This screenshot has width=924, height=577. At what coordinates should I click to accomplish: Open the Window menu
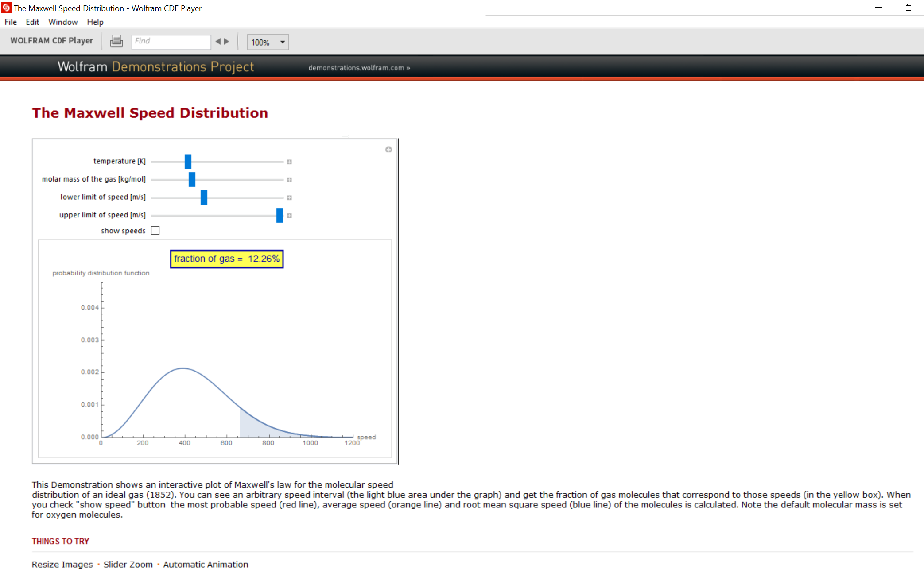pyautogui.click(x=62, y=22)
